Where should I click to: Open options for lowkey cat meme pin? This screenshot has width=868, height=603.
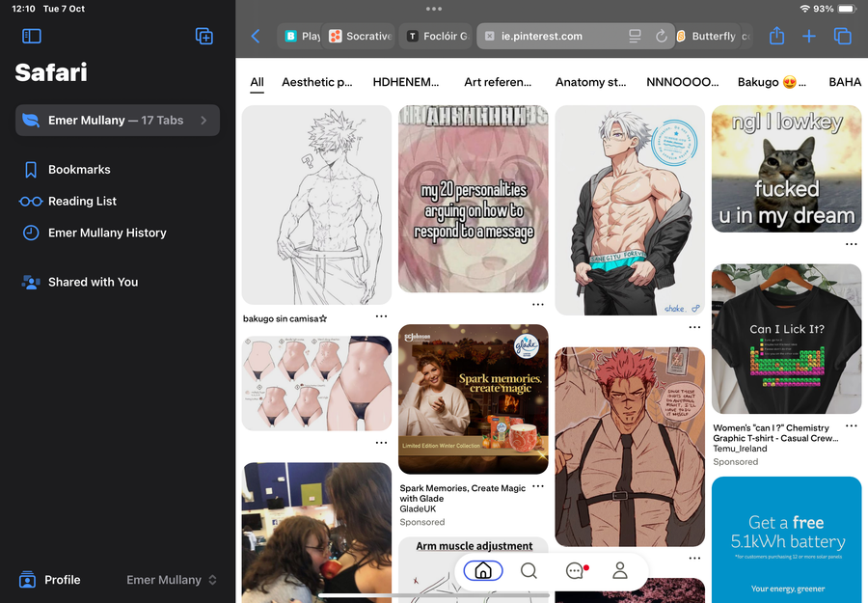[x=851, y=244]
